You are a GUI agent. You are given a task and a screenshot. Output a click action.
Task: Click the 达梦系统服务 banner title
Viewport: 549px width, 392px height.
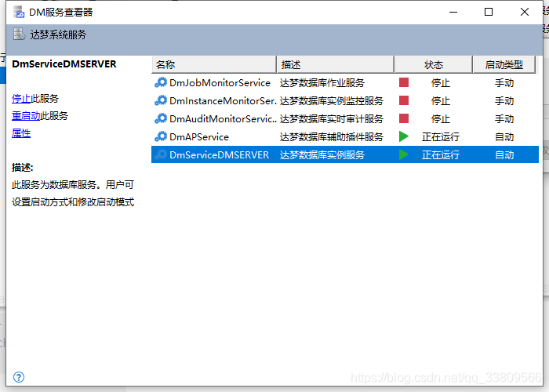click(58, 34)
